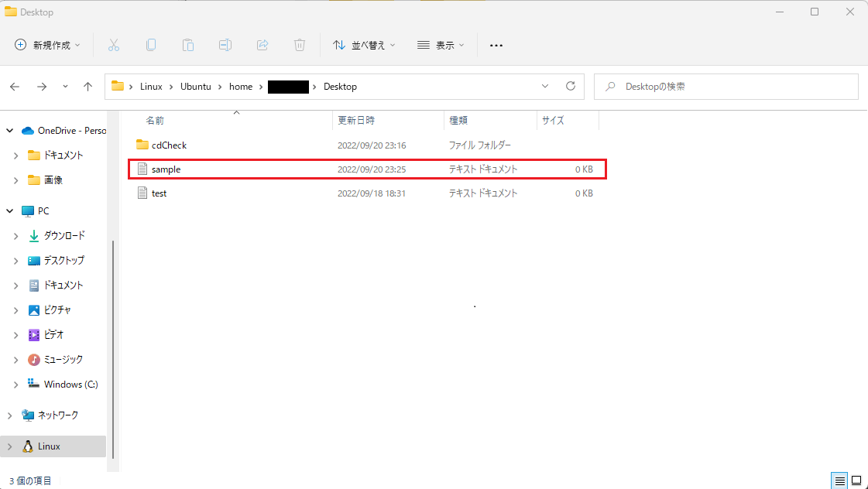Switch to large icons view in status bar
The height and width of the screenshot is (489, 868).
pyautogui.click(x=856, y=480)
